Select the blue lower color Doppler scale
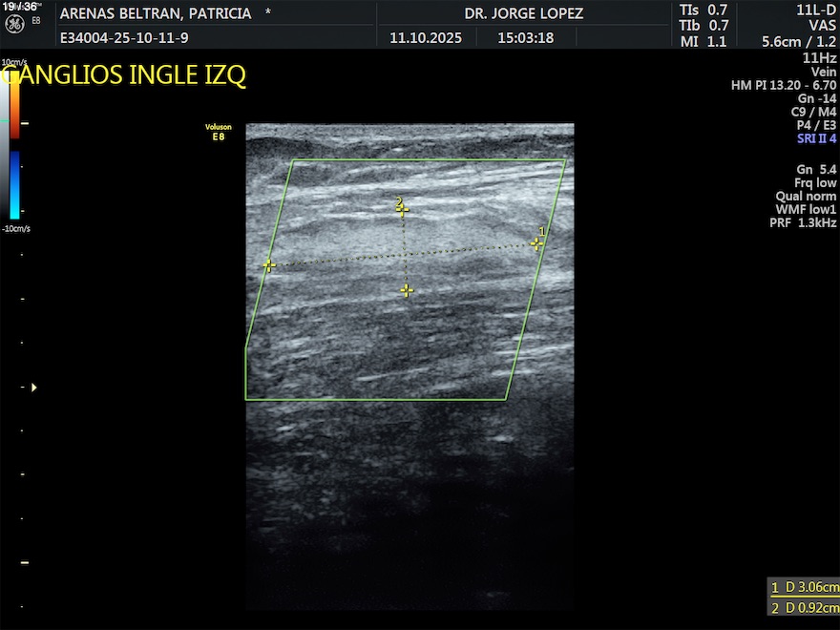Screen dimensions: 840x630 (x=15, y=186)
